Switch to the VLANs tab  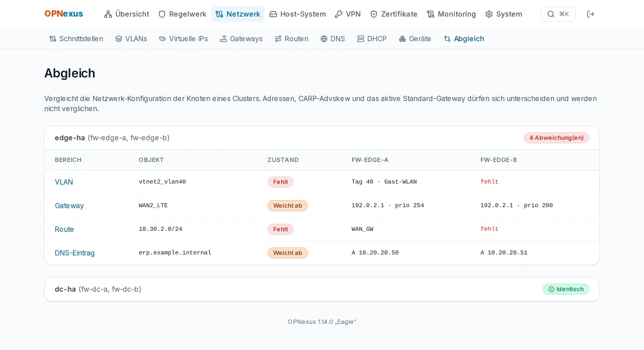tap(131, 39)
